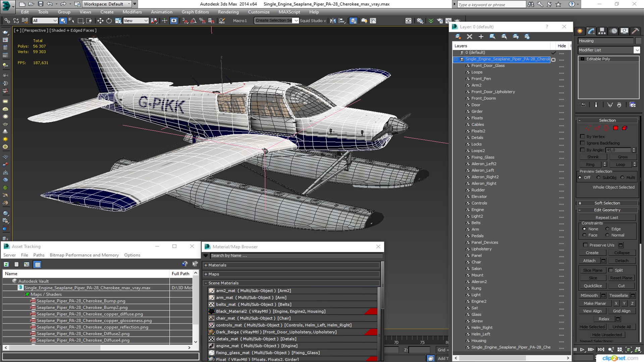Open the Display command panel tab
The image size is (644, 362).
tap(624, 31)
